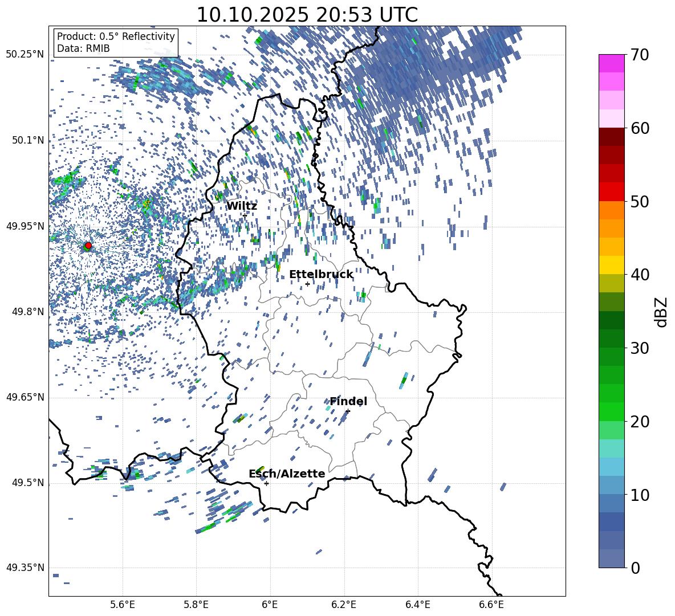The image size is (675, 616).
Task: Click the colorbar tick label 40
Action: click(x=640, y=275)
